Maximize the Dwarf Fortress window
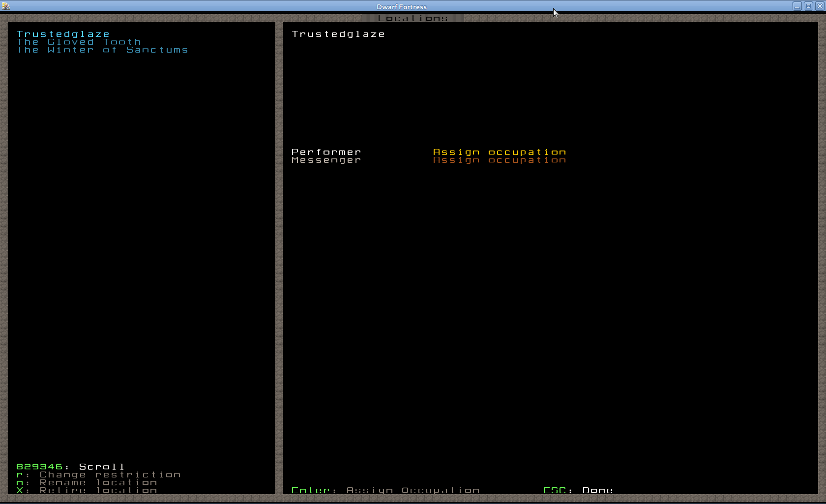 [x=808, y=6]
